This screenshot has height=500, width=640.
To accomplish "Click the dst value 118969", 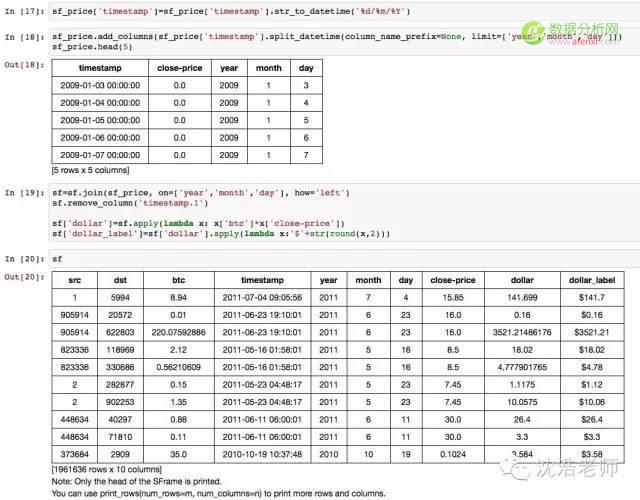I will [120, 350].
